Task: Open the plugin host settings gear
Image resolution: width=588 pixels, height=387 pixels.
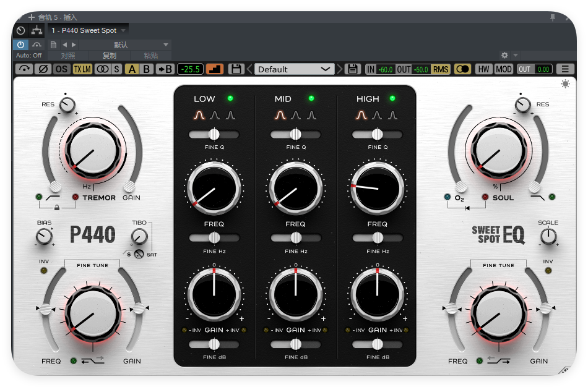Action: pos(504,55)
